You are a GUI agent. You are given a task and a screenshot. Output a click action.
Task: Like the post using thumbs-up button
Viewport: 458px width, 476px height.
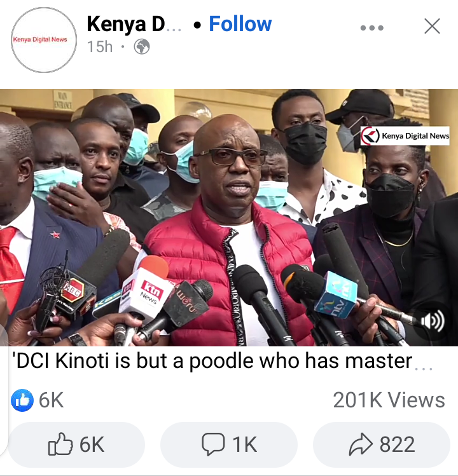[x=76, y=444]
